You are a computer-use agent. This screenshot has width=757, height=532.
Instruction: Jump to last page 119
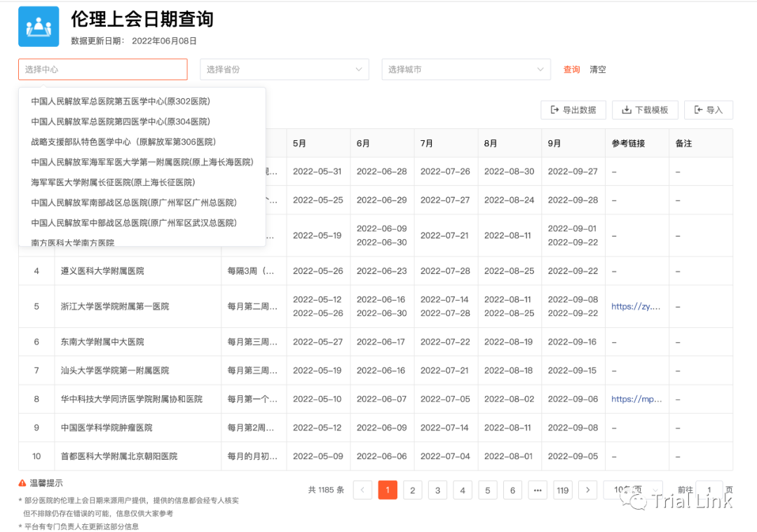pos(563,490)
